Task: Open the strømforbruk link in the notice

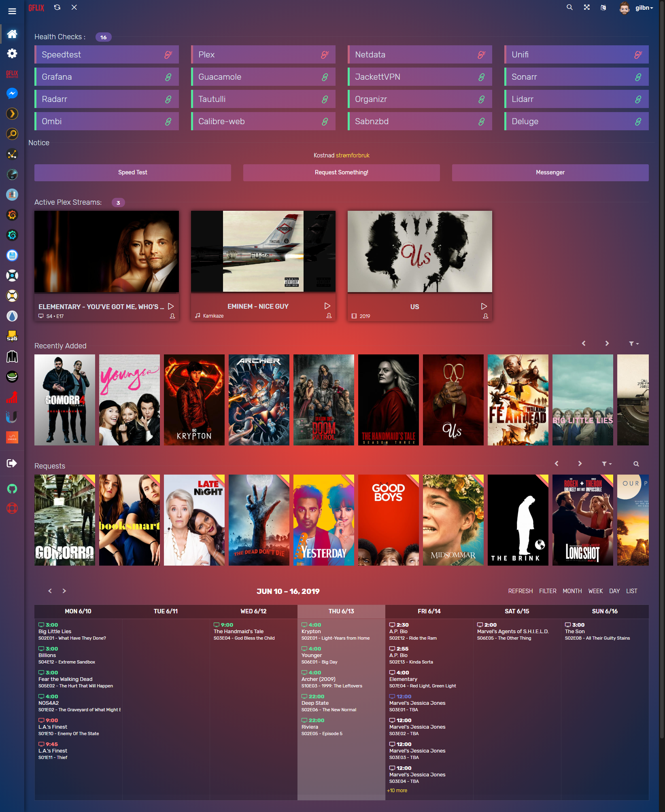Action: click(x=353, y=155)
